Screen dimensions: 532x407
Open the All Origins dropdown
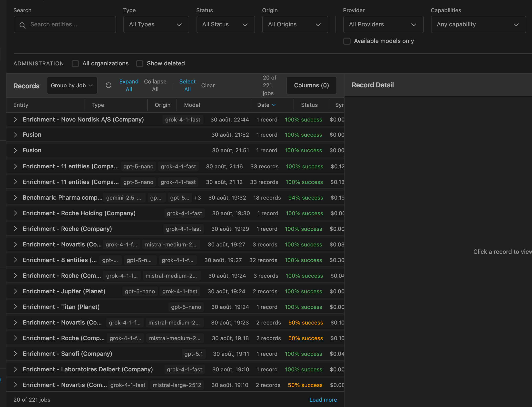[x=295, y=24]
